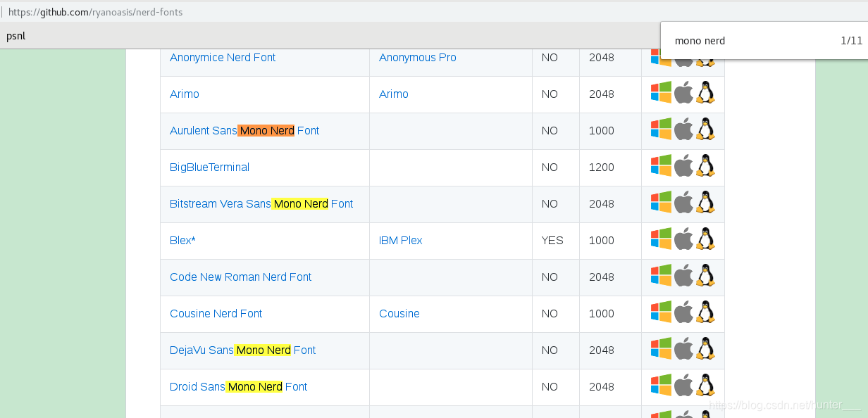Open DejaVu Sans Mono Nerd Font link
This screenshot has width=868, height=418.
[243, 350]
